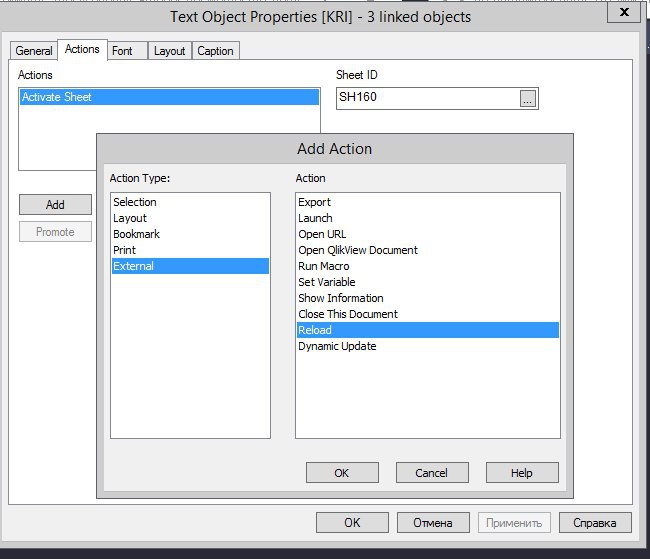Image resolution: width=650 pixels, height=559 pixels.
Task: Select the Dynamic Update action
Action: [428, 346]
